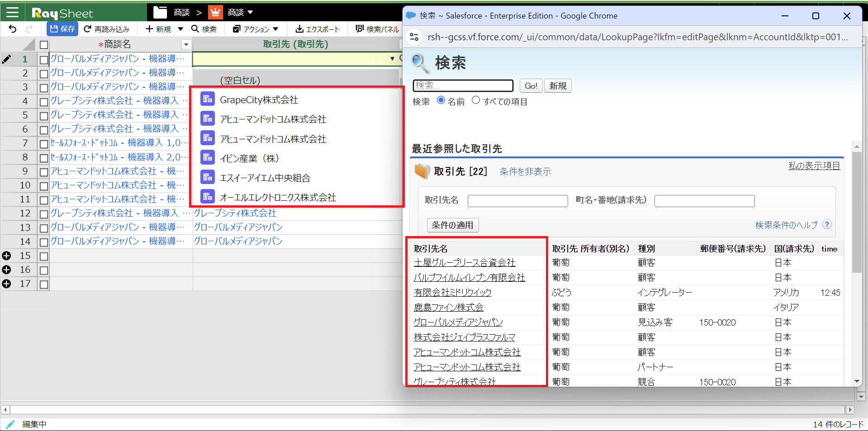
Task: Select the すべての項目 radio button
Action: pos(476,100)
